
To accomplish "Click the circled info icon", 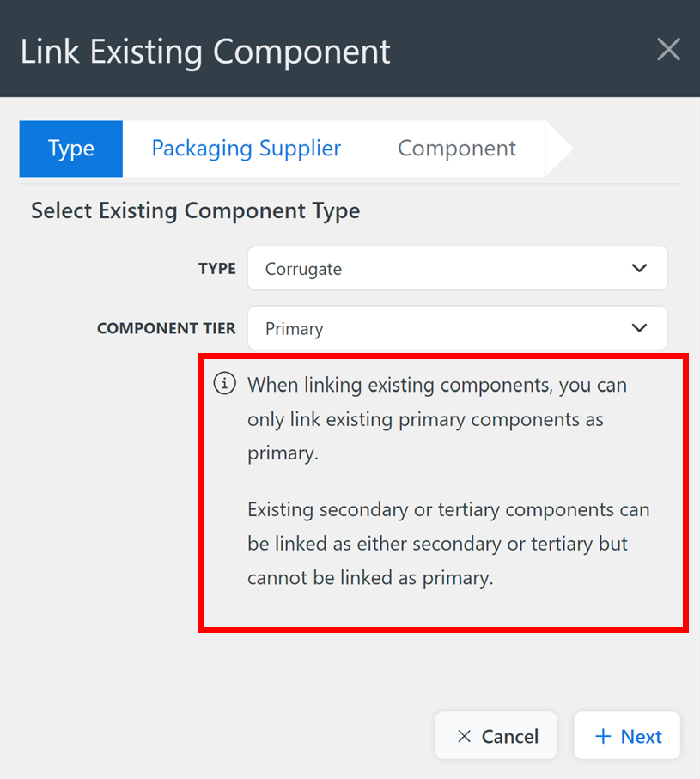I will [x=224, y=384].
